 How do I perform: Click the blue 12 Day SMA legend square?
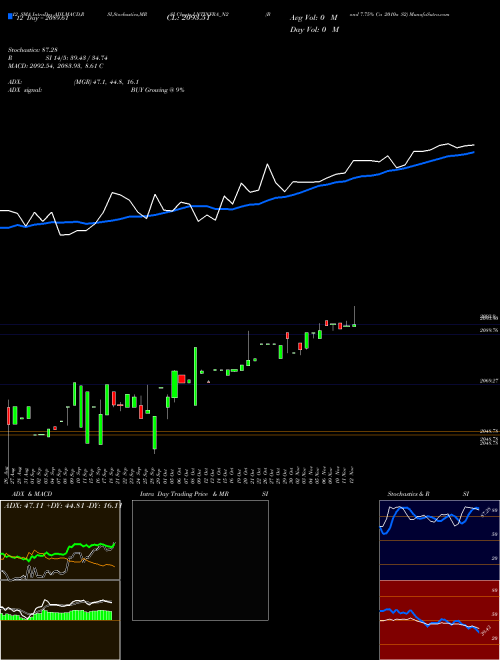[x=10, y=16]
